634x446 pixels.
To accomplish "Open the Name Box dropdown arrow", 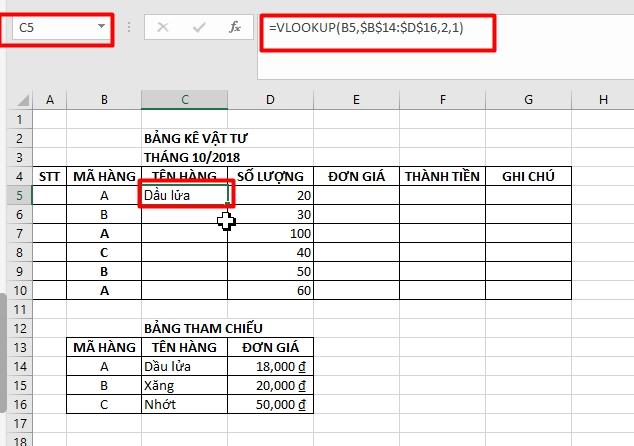I will [x=101, y=27].
